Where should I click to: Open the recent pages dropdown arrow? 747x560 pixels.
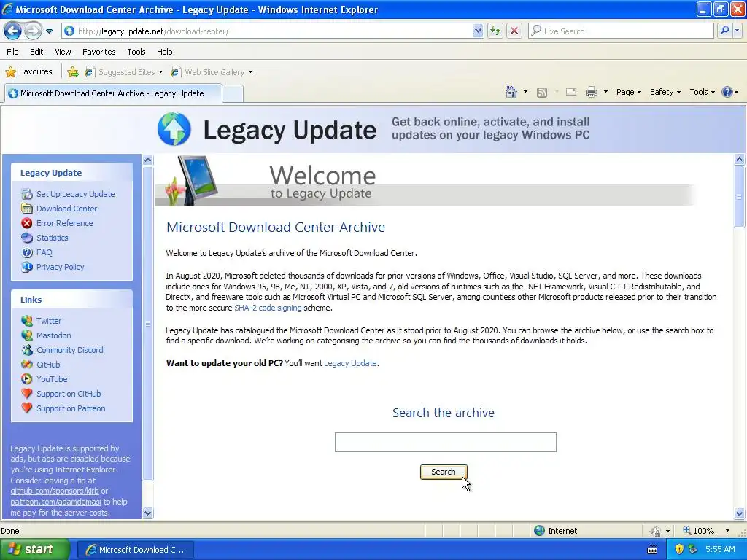point(49,31)
